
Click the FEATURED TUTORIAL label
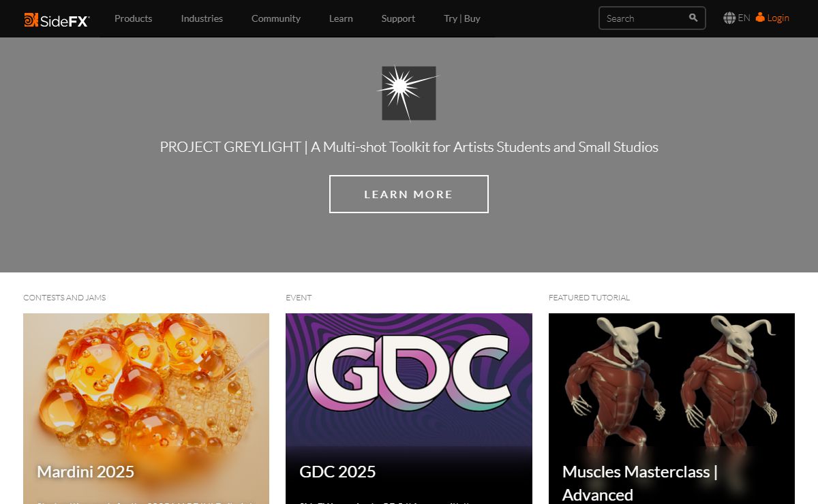[x=589, y=298]
